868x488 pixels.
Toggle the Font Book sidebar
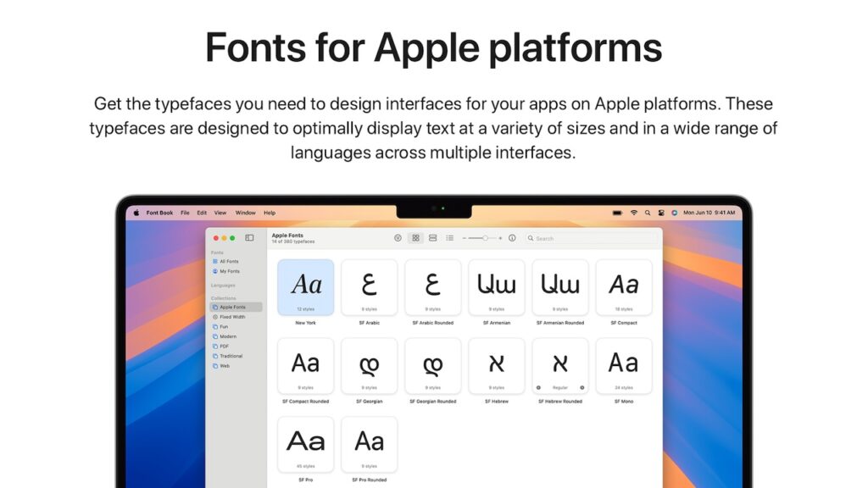click(x=249, y=238)
